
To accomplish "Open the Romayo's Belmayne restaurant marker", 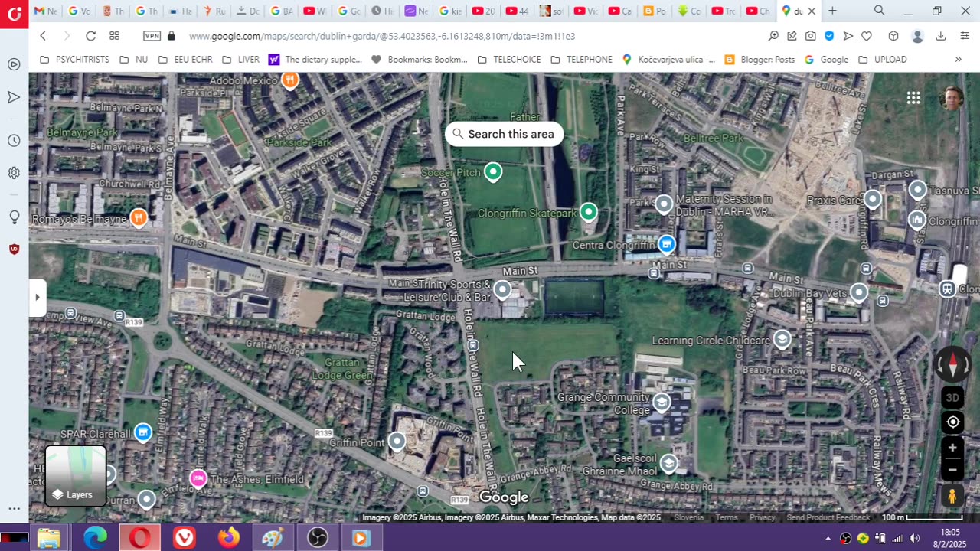I will [x=138, y=218].
